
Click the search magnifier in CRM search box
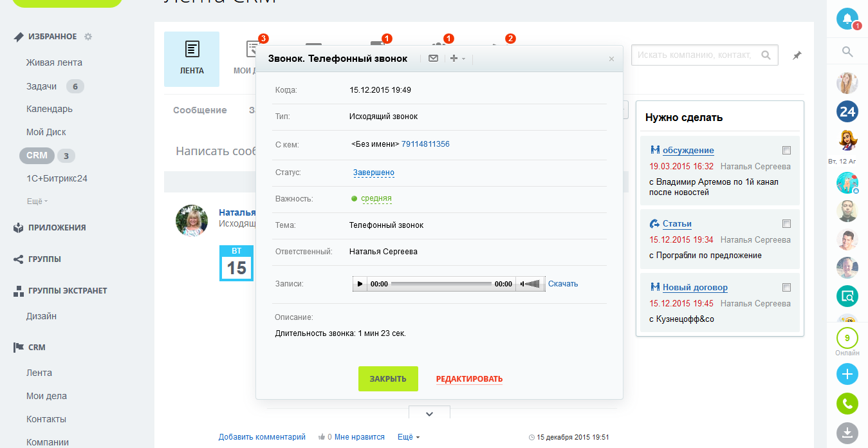click(x=766, y=55)
